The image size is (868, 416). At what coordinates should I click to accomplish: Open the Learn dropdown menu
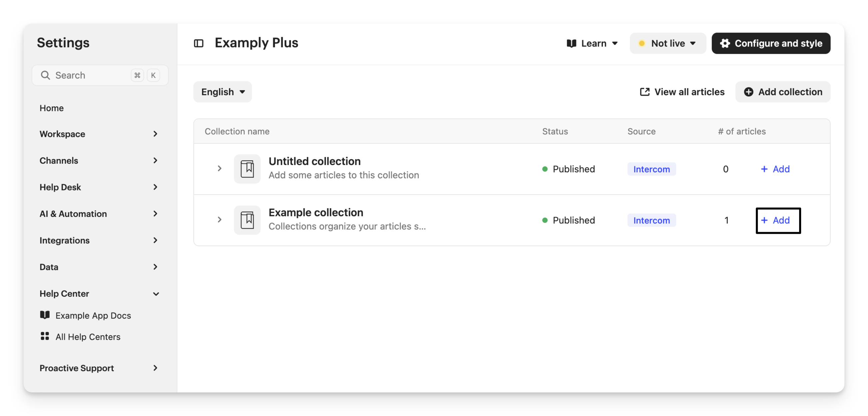(x=592, y=44)
